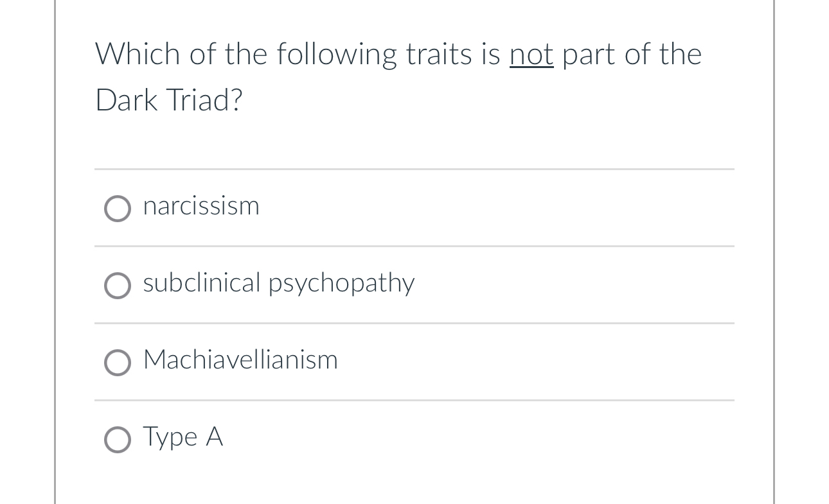Click the Type A answer text
The image size is (829, 504).
point(183,437)
